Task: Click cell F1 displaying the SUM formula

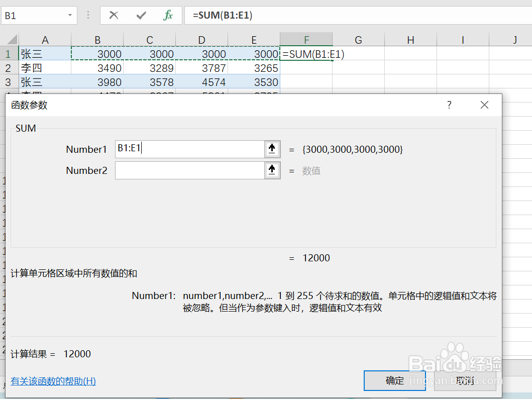Action: click(306, 53)
